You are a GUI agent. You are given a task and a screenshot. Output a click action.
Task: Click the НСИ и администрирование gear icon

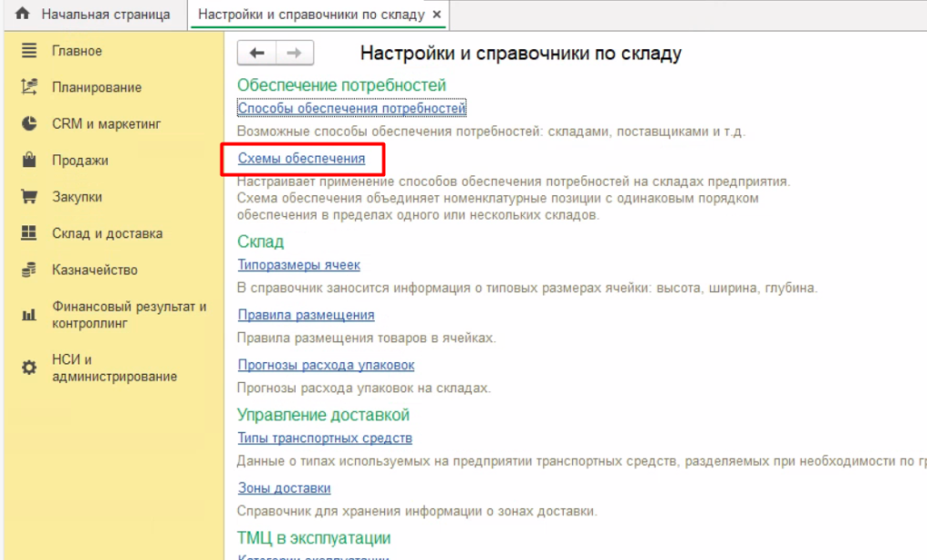pos(29,368)
